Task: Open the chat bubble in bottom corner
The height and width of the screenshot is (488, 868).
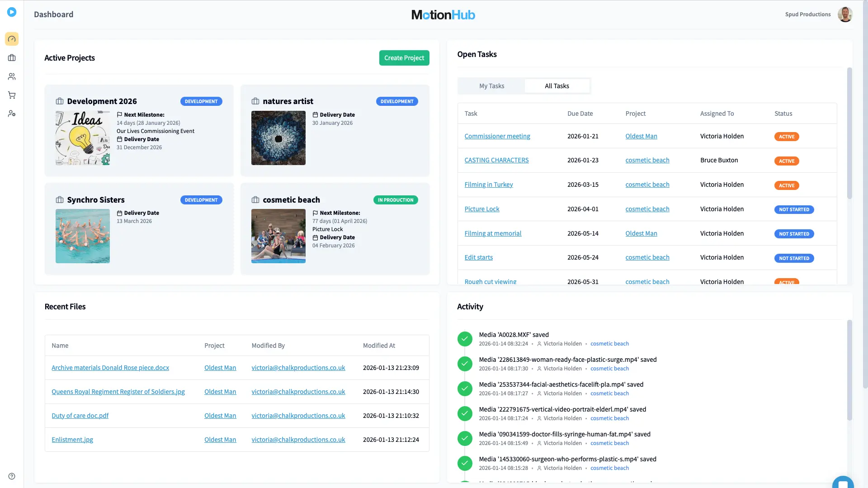Action: (x=843, y=482)
